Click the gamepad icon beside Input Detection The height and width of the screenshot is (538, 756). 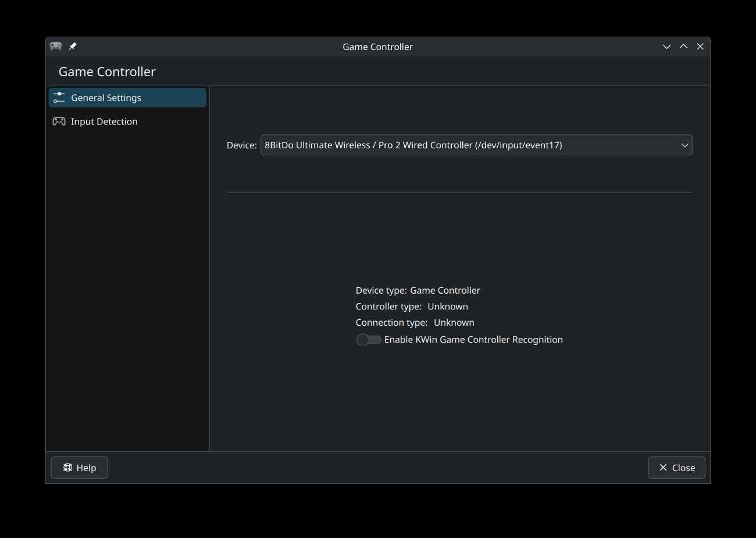tap(59, 122)
